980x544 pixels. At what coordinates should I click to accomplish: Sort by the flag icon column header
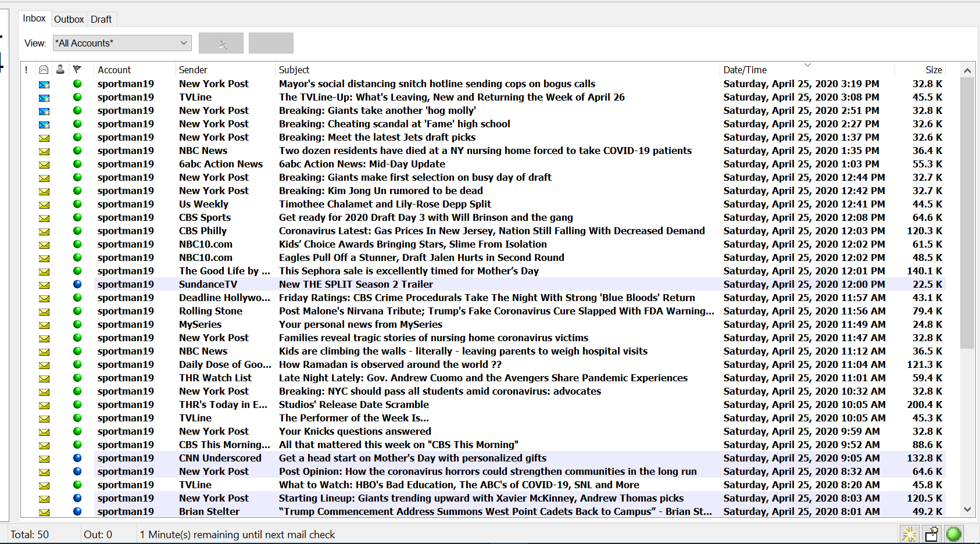(x=77, y=70)
